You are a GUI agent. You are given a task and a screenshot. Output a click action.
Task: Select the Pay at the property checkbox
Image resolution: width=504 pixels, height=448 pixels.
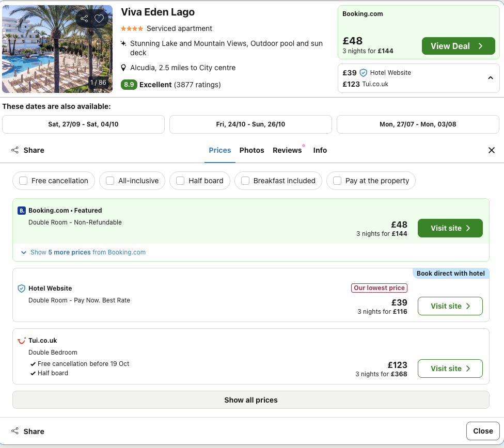tap(337, 181)
